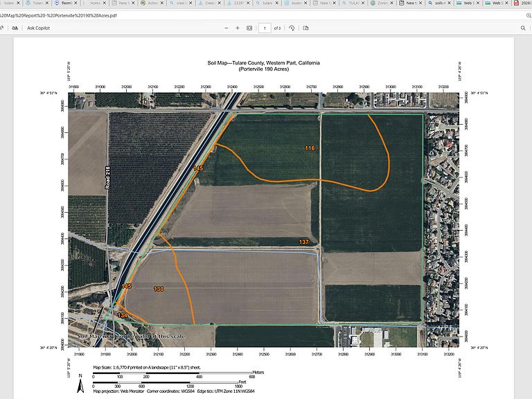
Task: Switch to the Zonin tab
Action: (x=382, y=3)
